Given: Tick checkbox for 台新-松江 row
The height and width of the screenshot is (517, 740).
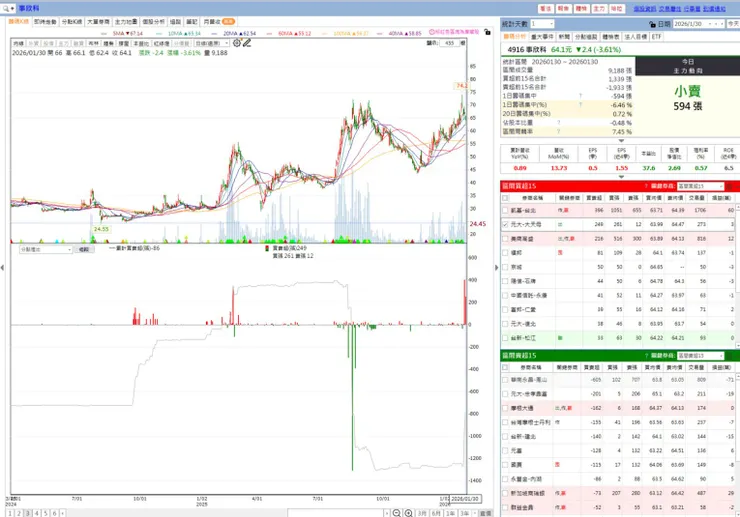Looking at the screenshot, I should (505, 338).
